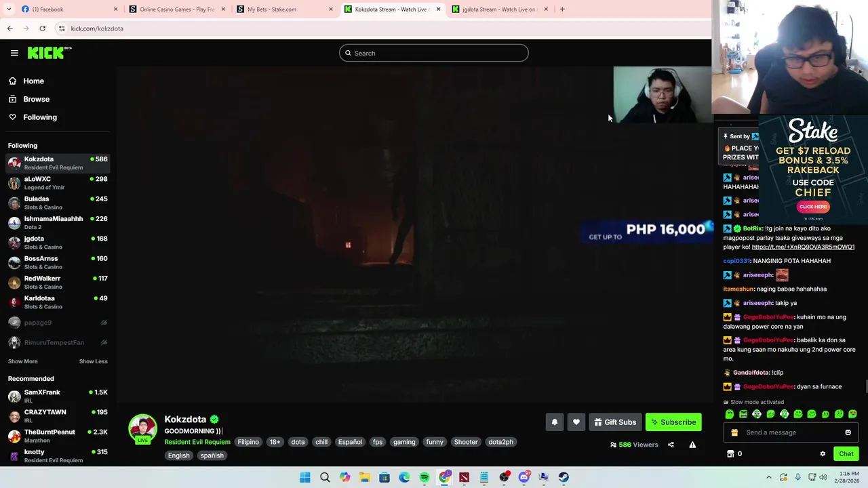Open the gift icon in the message box
Image resolution: width=868 pixels, height=488 pixels.
coord(734,432)
